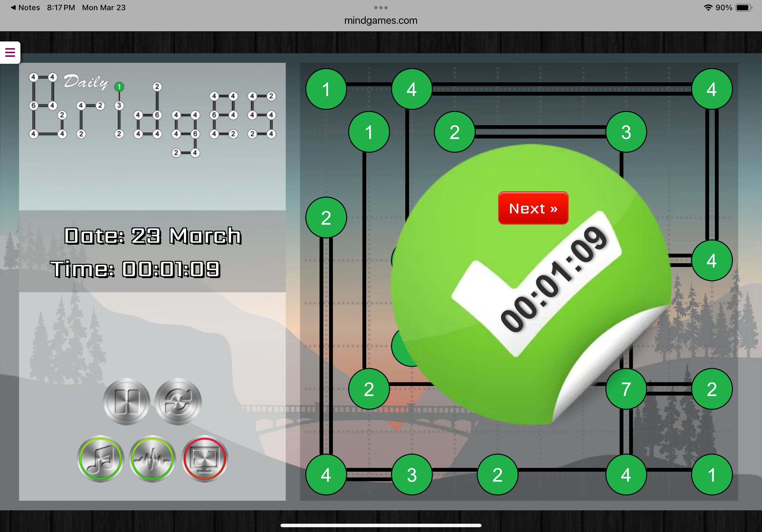Click the bottom row island numbered 3
The width and height of the screenshot is (762, 532).
coord(412,475)
